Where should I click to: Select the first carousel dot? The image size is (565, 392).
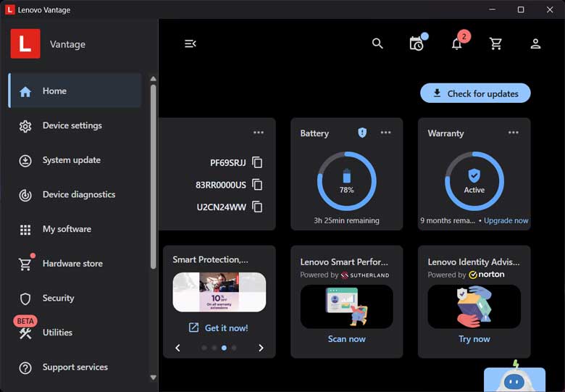pos(204,348)
